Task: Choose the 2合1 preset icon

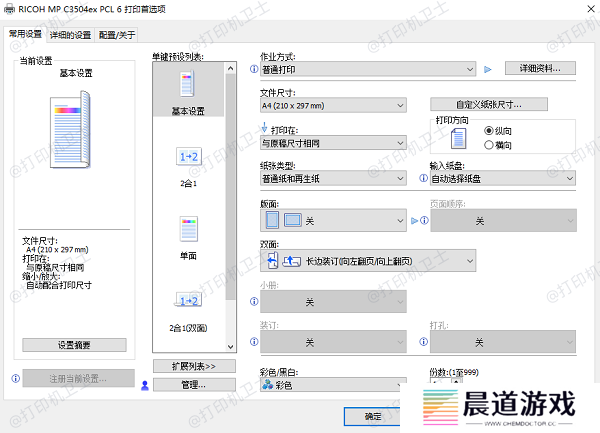Action: [189, 156]
